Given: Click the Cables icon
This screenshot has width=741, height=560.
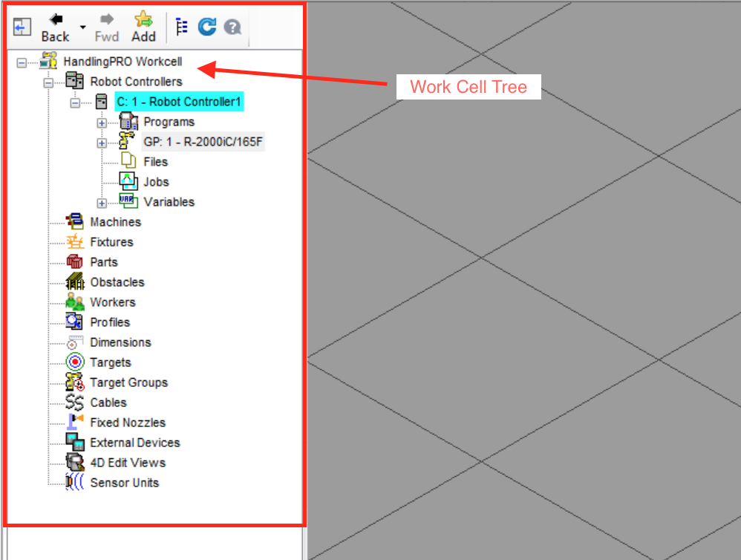Looking at the screenshot, I should click(75, 402).
